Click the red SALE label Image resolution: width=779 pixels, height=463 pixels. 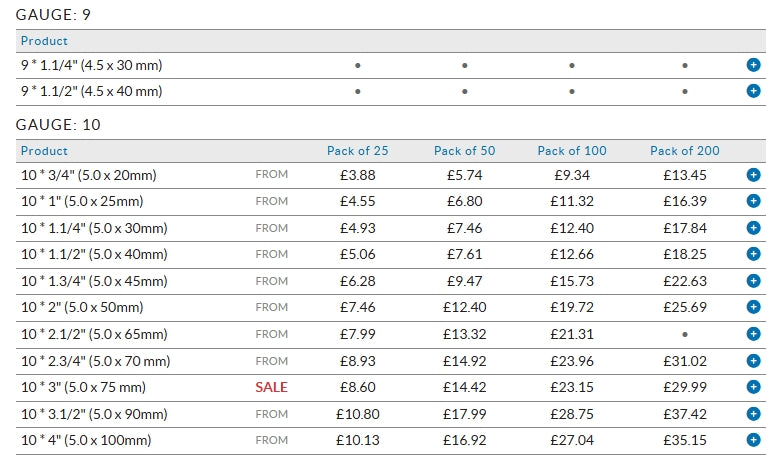click(271, 387)
